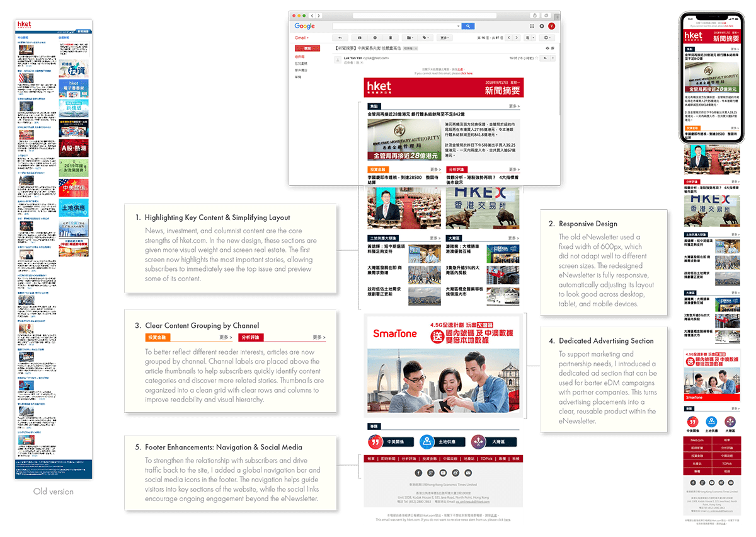Open the 更多 dropdown in the Gmail toolbar
756x537 pixels.
pos(444,37)
